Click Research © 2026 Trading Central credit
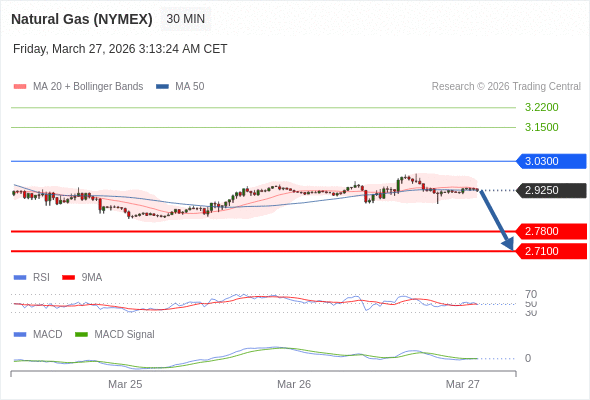590x400 pixels. pyautogui.click(x=506, y=87)
